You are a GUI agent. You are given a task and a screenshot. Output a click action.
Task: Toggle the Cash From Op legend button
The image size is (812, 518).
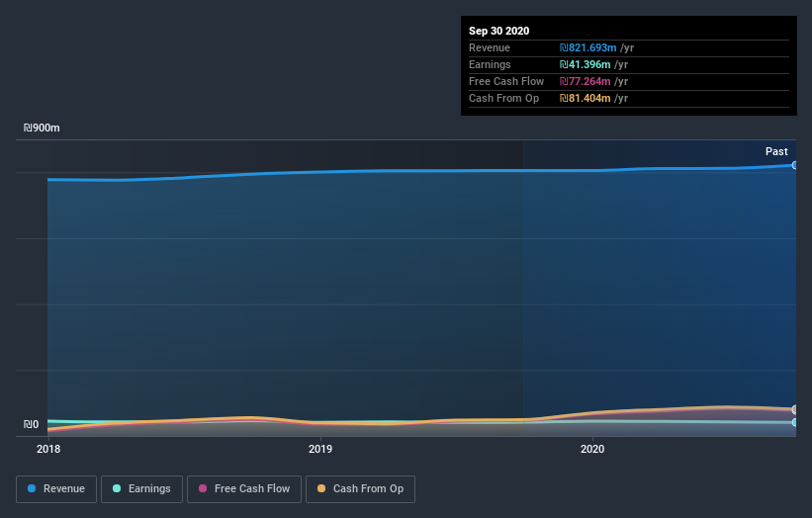pyautogui.click(x=360, y=489)
